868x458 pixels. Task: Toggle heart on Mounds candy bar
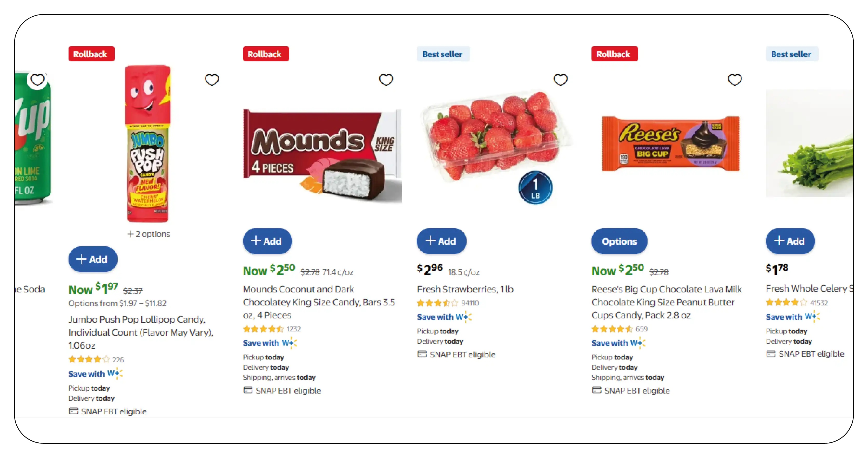point(386,80)
